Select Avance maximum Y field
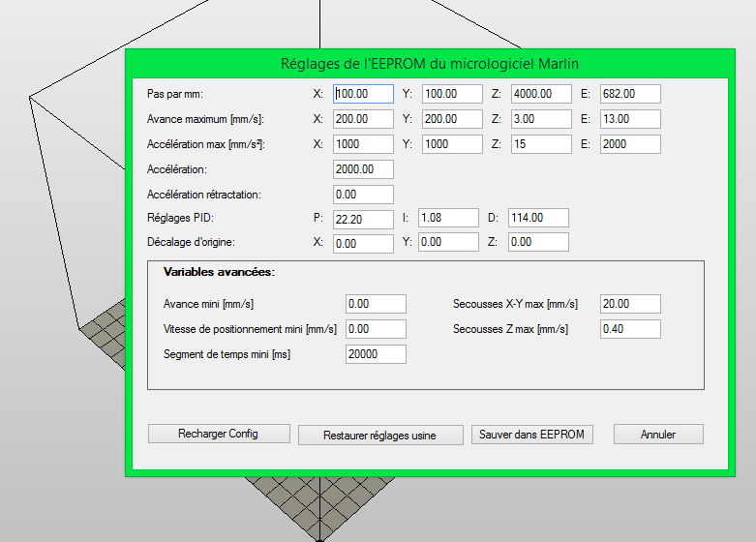 (x=452, y=119)
